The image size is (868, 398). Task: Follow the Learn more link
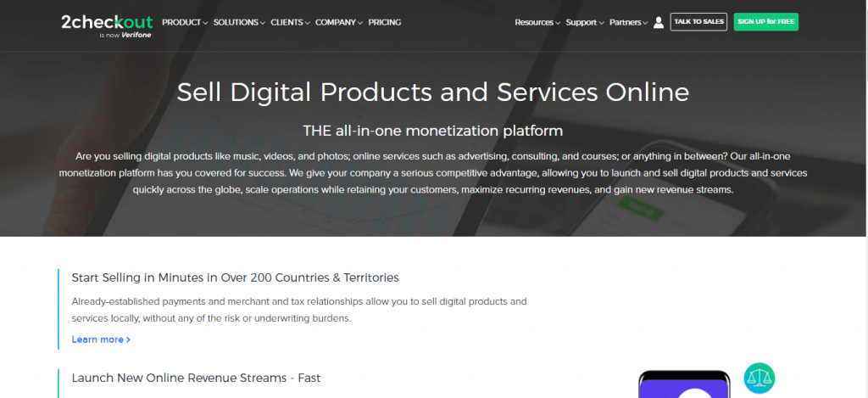click(x=101, y=339)
